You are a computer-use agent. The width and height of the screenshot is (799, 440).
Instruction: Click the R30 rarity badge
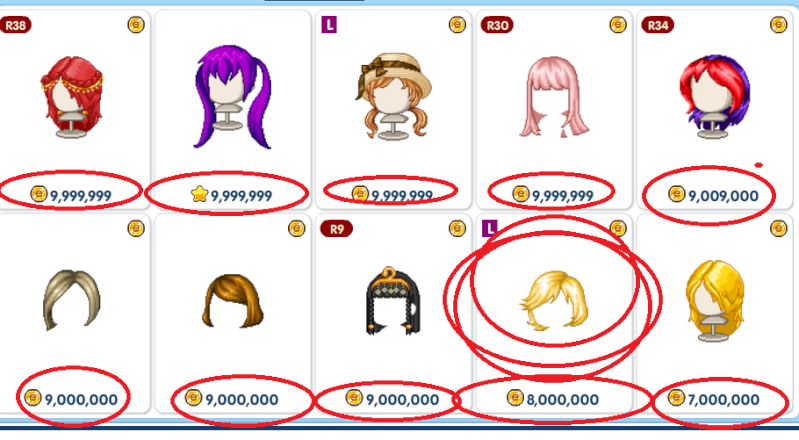tap(497, 25)
